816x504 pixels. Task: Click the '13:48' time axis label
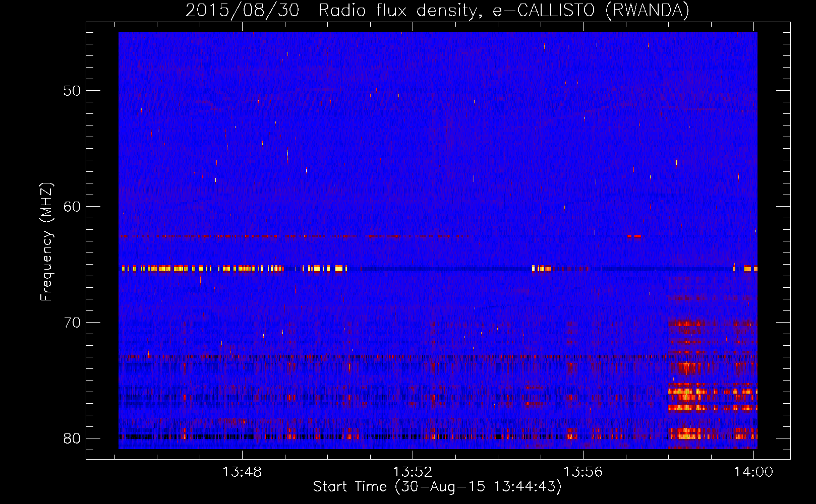[242, 472]
